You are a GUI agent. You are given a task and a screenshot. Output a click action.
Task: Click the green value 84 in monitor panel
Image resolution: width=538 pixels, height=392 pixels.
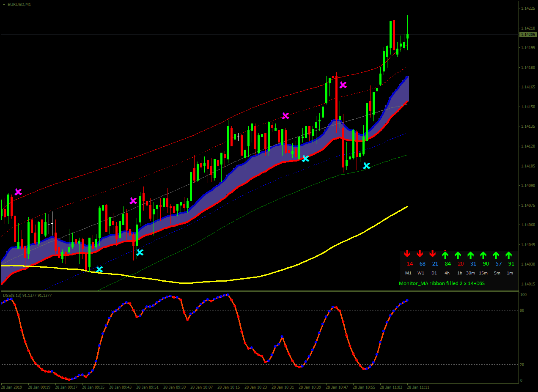pos(448,264)
